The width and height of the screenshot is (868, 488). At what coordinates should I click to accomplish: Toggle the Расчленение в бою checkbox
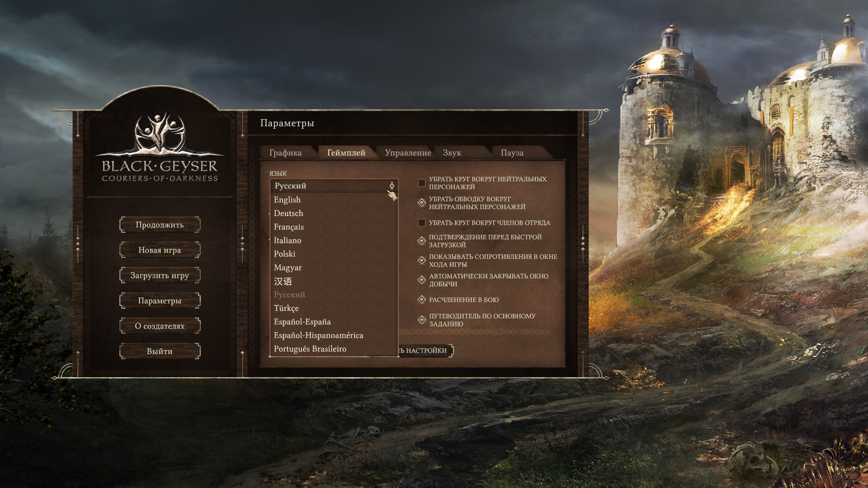(x=422, y=300)
